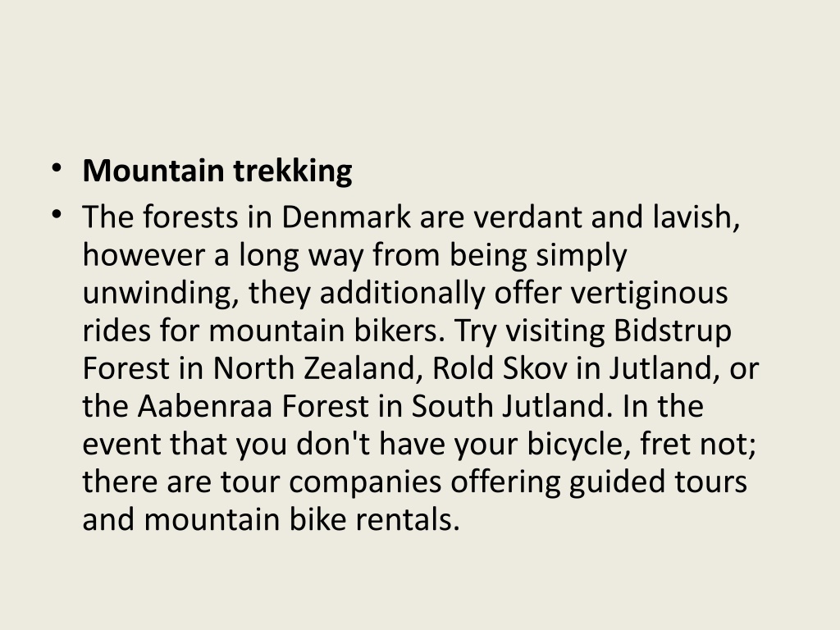
Task: Click the word "companies"
Action: pyautogui.click(x=365, y=482)
